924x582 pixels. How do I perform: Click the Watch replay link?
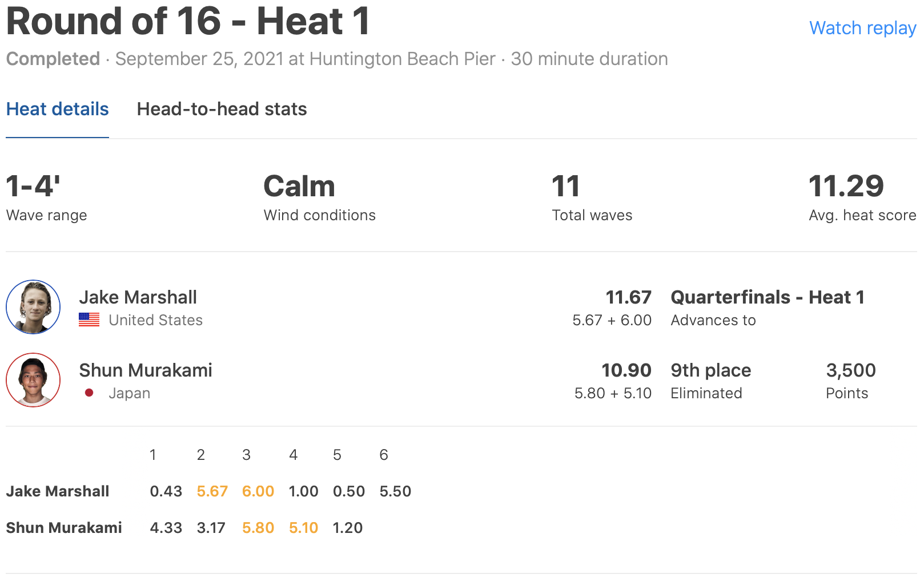click(862, 28)
